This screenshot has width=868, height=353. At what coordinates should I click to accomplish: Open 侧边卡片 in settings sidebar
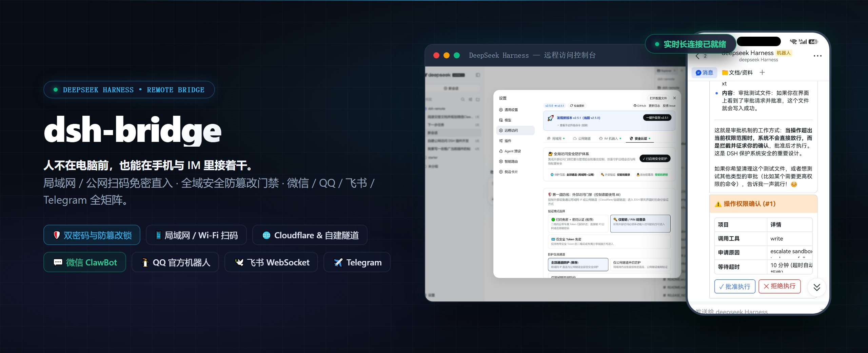tap(515, 172)
